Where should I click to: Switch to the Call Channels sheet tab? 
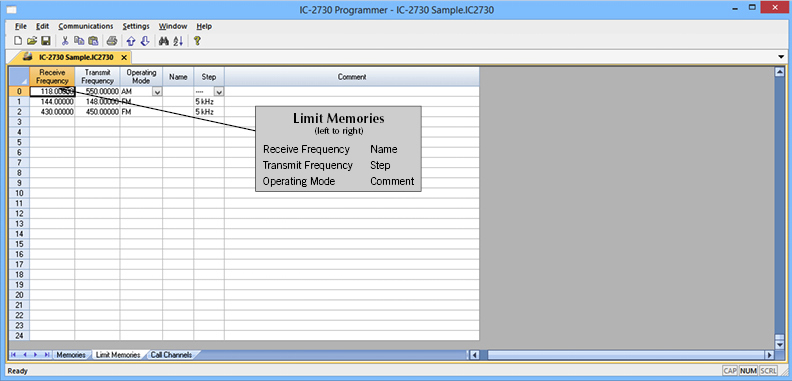(171, 355)
